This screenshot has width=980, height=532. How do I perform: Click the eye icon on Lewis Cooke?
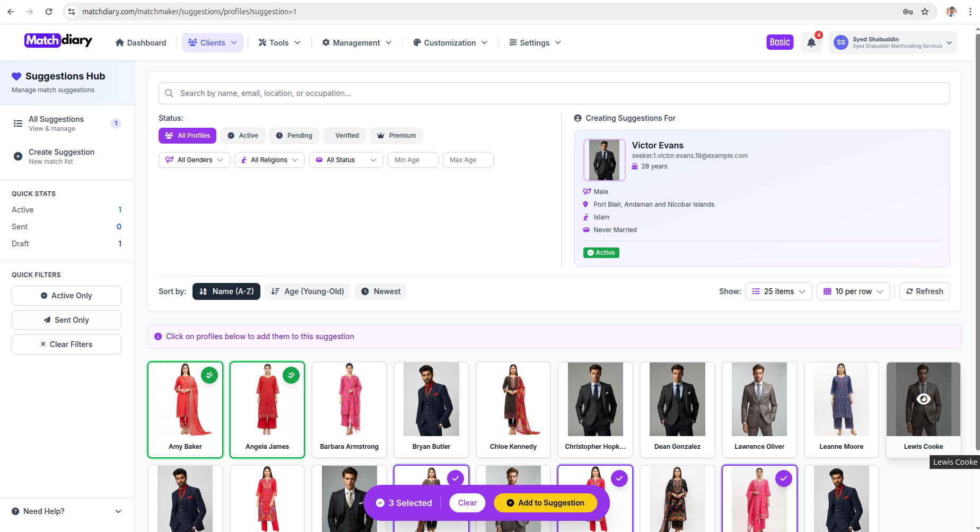click(923, 399)
